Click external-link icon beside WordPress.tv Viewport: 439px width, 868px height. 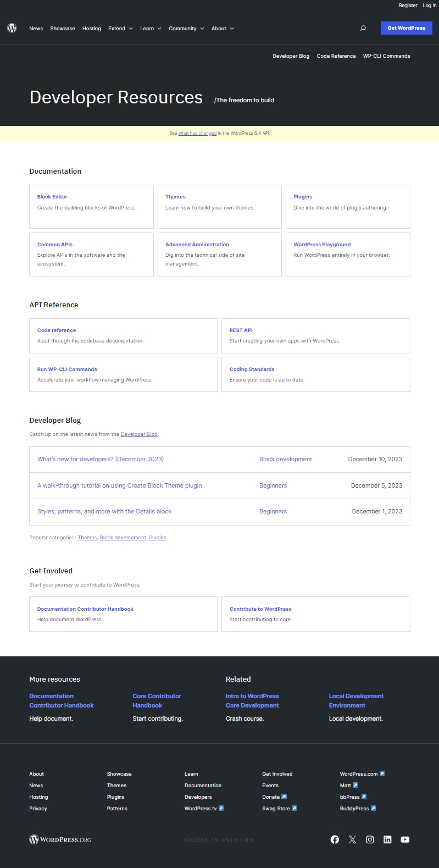tap(221, 808)
